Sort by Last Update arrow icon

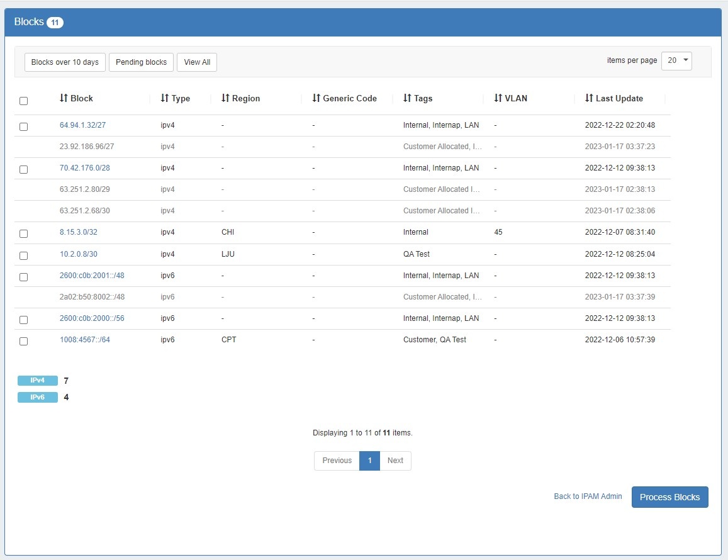pos(589,98)
